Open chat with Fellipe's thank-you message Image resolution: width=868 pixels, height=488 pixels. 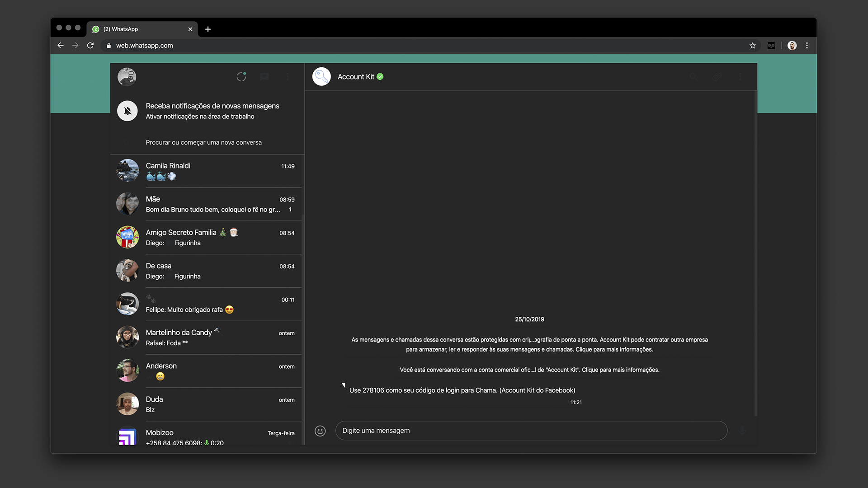tap(207, 304)
